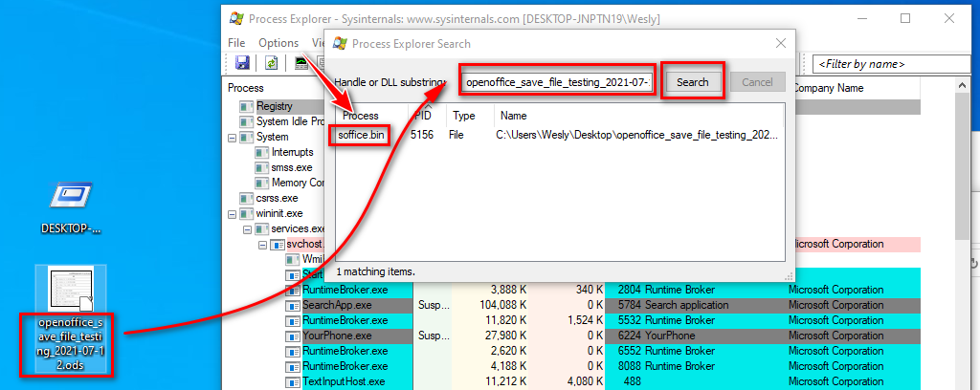Click the svchost process icon
The image size is (980, 390).
tap(277, 244)
